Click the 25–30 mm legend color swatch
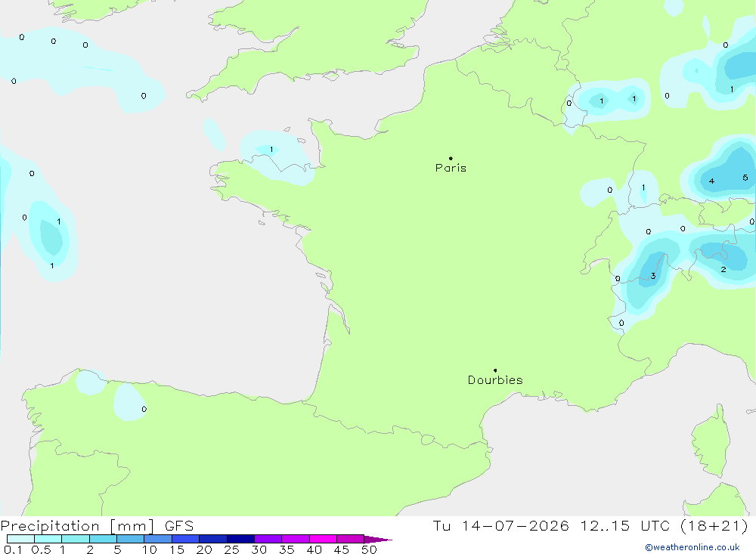The image size is (756, 554). click(240, 539)
